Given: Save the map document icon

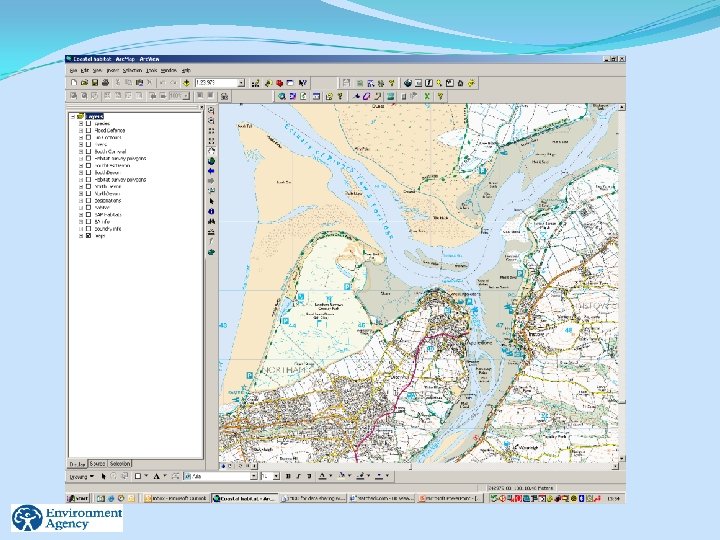Looking at the screenshot, I should [x=95, y=83].
